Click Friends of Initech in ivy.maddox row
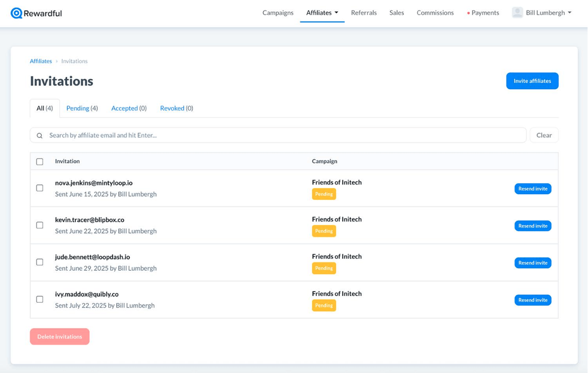The height and width of the screenshot is (373, 588). pos(337,294)
